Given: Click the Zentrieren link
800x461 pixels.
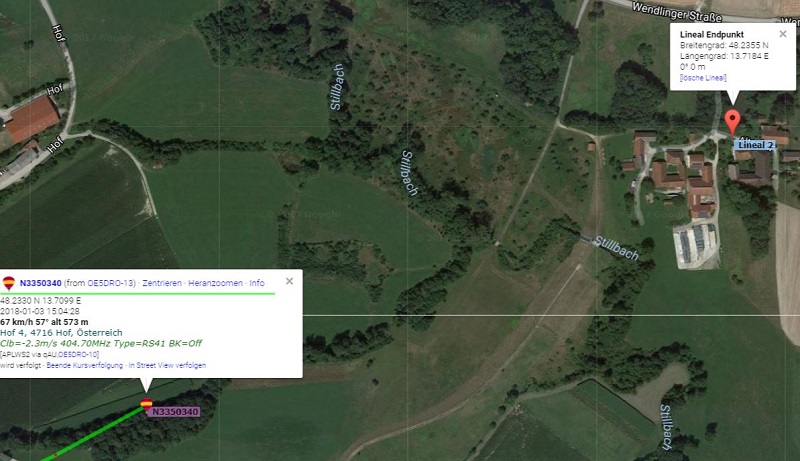Looking at the screenshot, I should (x=162, y=283).
